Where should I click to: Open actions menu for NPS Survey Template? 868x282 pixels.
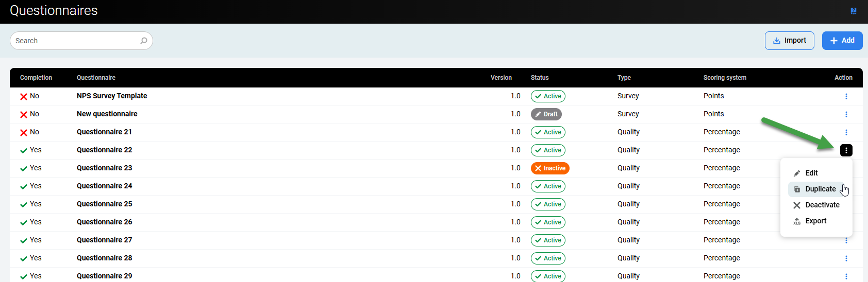(x=846, y=96)
